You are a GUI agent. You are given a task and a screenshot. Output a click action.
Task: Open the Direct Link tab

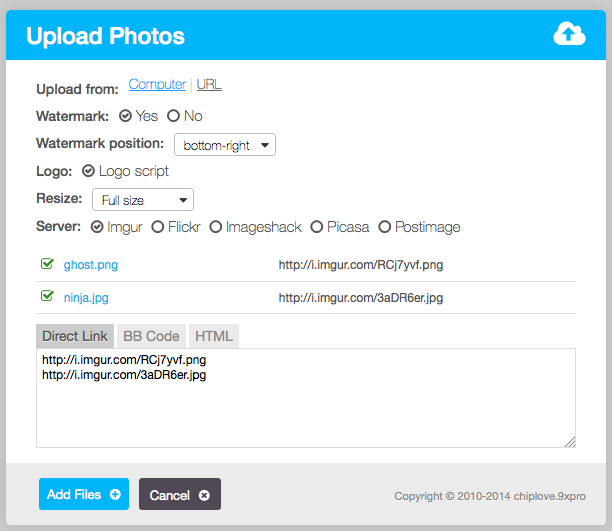[x=75, y=336]
